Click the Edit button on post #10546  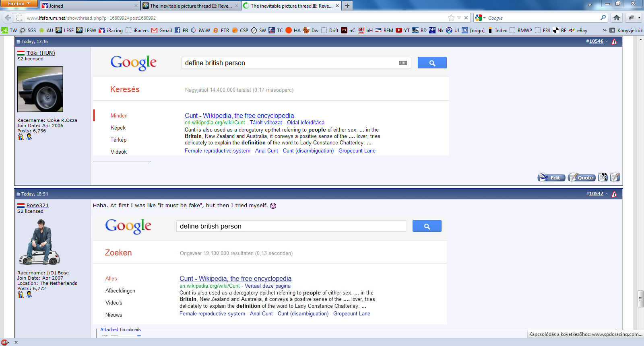[551, 177]
